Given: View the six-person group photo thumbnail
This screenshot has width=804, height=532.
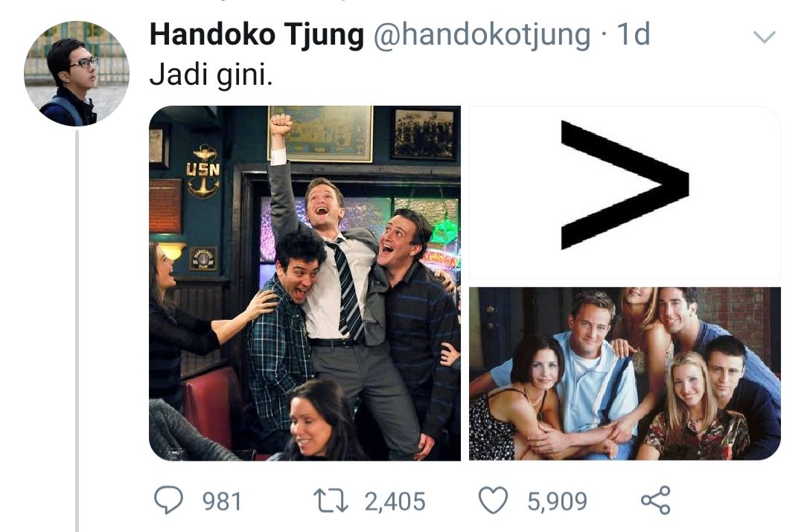Looking at the screenshot, I should point(625,374).
